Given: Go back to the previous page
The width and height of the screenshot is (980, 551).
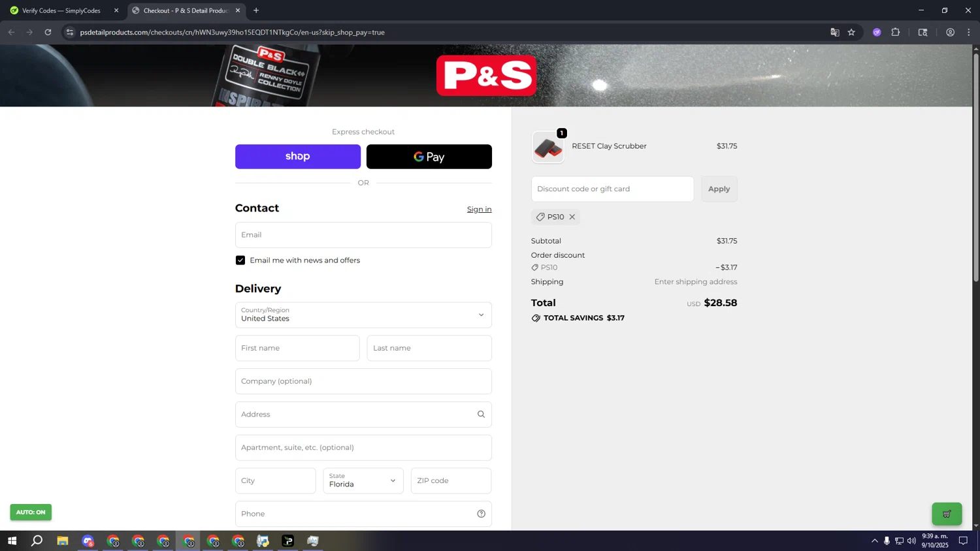Looking at the screenshot, I should tap(11, 32).
